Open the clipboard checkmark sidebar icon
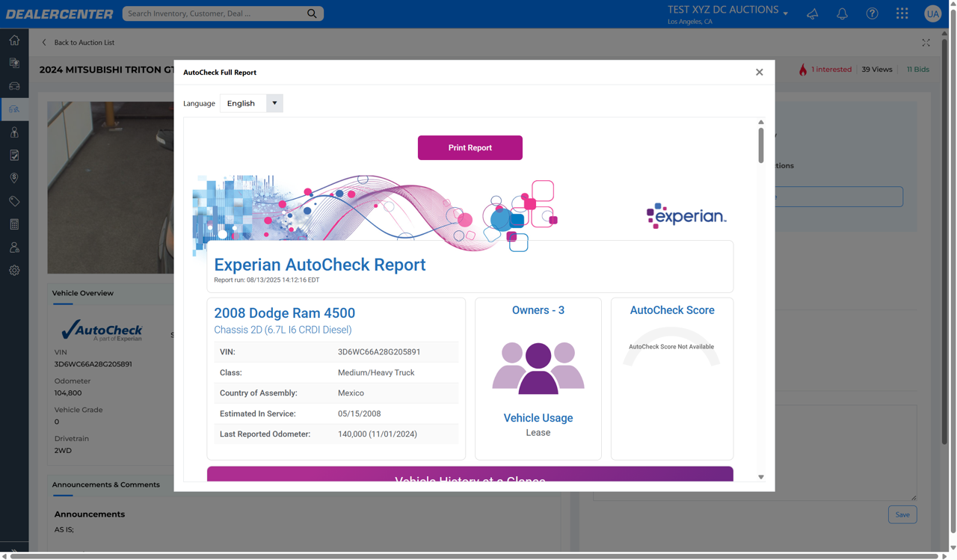 tap(14, 156)
